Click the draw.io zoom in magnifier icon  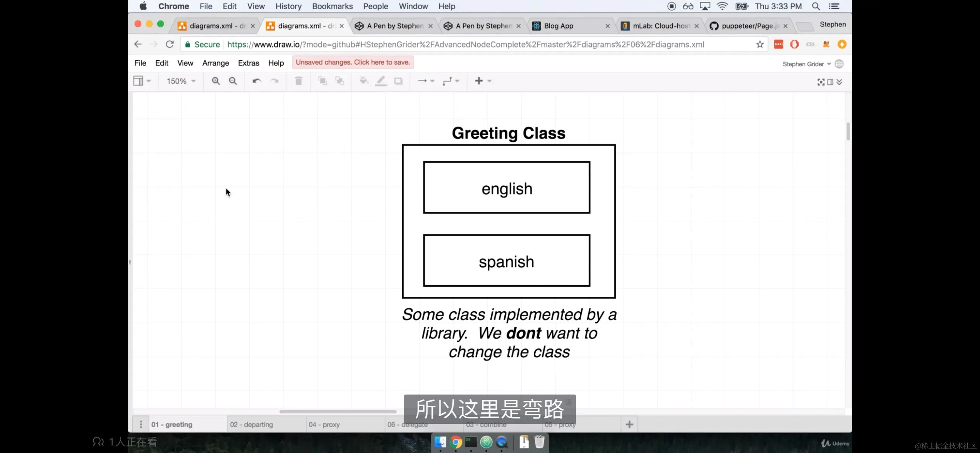coord(216,81)
